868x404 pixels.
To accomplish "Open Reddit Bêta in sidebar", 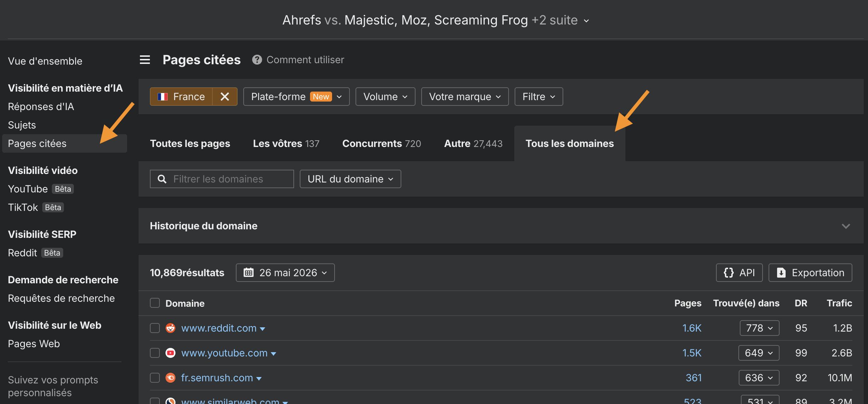I will coord(35,253).
